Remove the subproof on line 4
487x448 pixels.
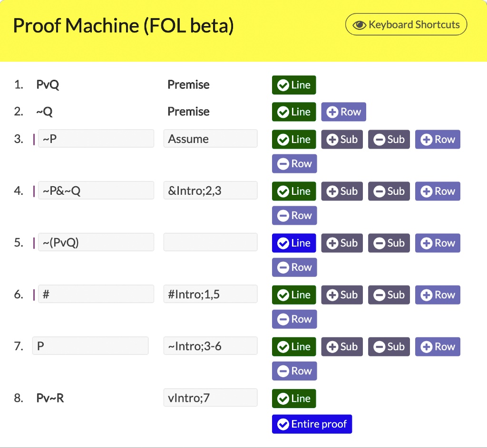(x=389, y=191)
